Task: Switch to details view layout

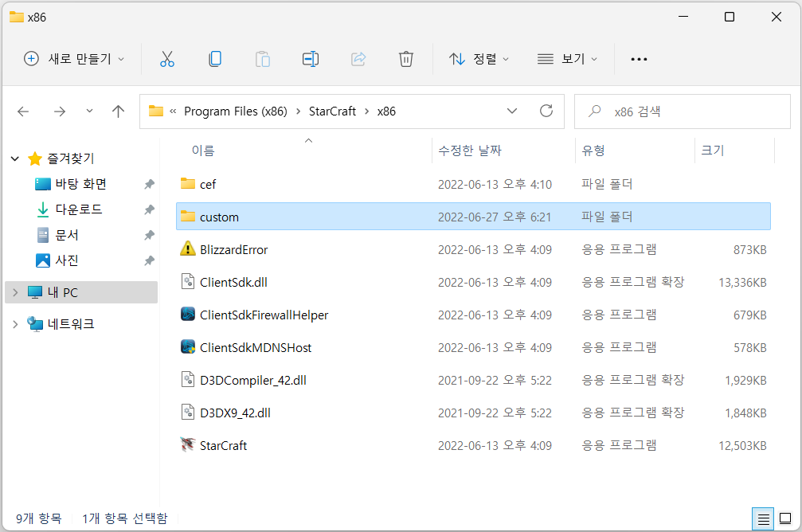Action: 763,519
